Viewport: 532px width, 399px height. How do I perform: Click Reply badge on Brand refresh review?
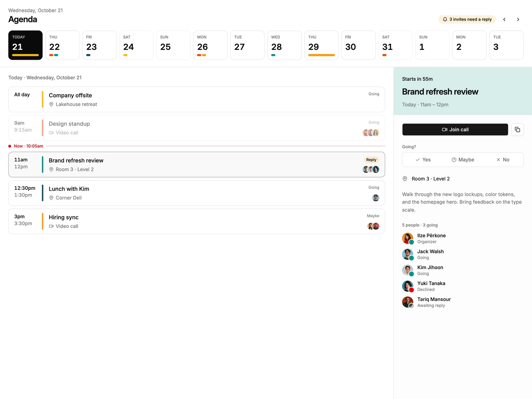click(x=371, y=160)
